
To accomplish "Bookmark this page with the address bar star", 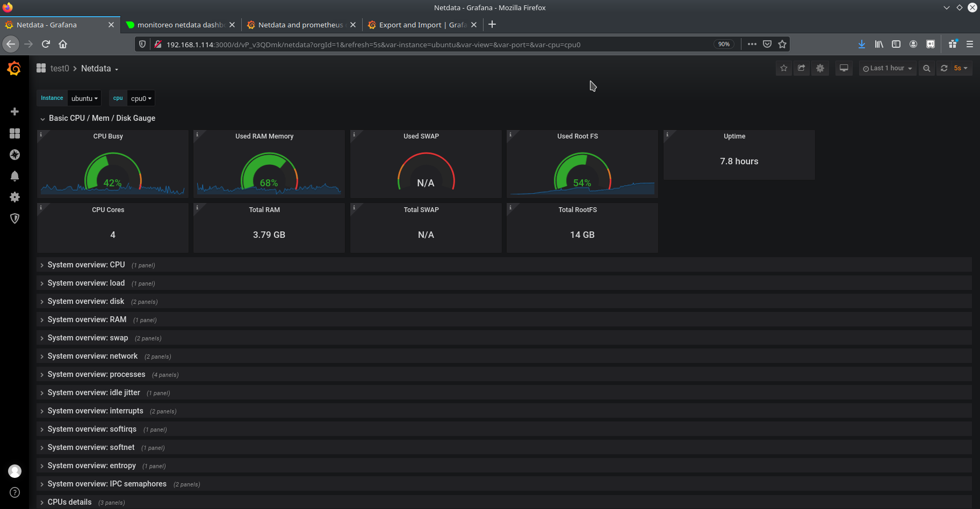I will pyautogui.click(x=782, y=44).
